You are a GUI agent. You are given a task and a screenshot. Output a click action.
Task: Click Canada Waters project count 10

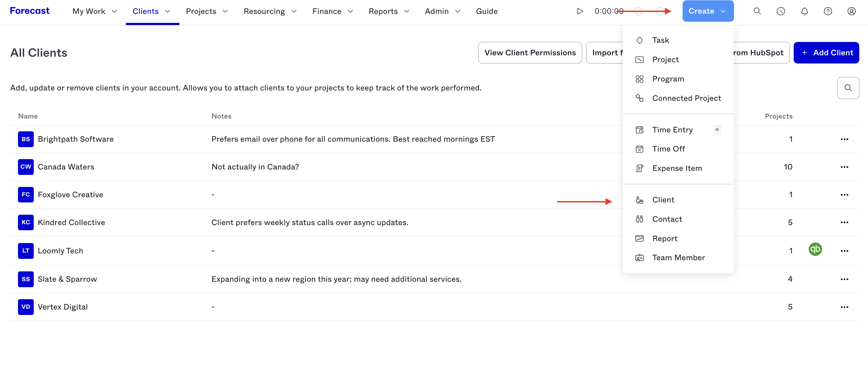point(788,167)
